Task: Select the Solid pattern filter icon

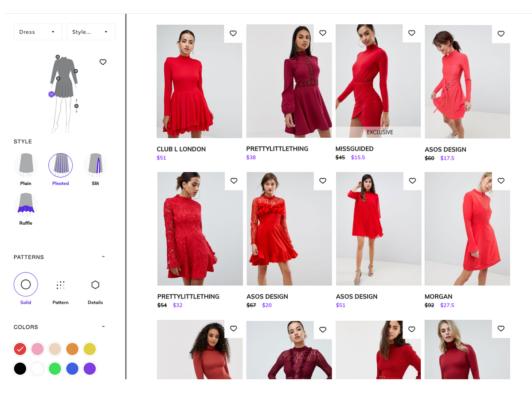Action: (25, 284)
